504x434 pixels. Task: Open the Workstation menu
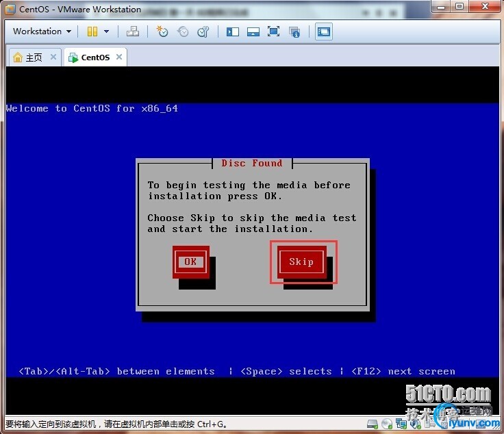click(x=42, y=31)
